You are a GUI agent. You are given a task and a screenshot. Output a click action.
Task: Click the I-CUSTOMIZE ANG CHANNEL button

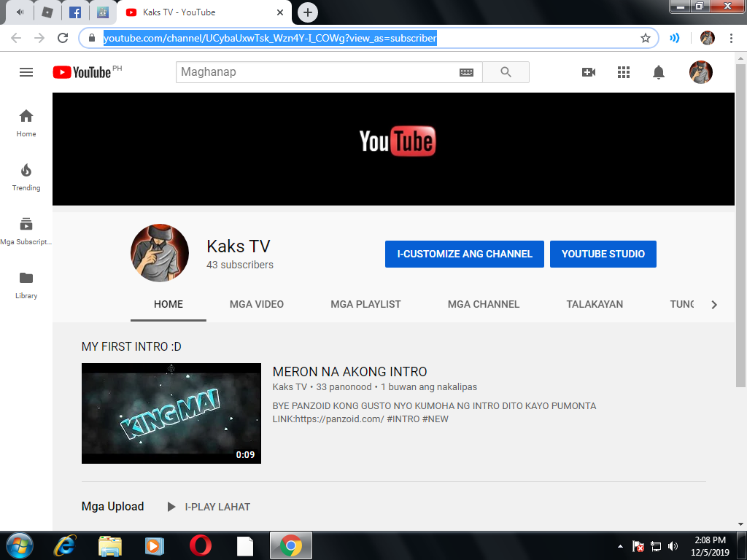click(x=465, y=254)
